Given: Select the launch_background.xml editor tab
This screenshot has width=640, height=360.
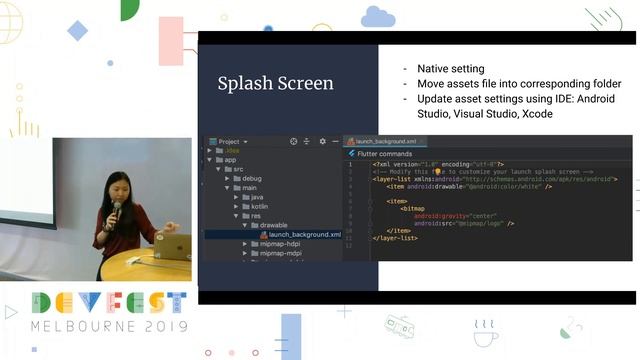Looking at the screenshot, I should [x=385, y=141].
